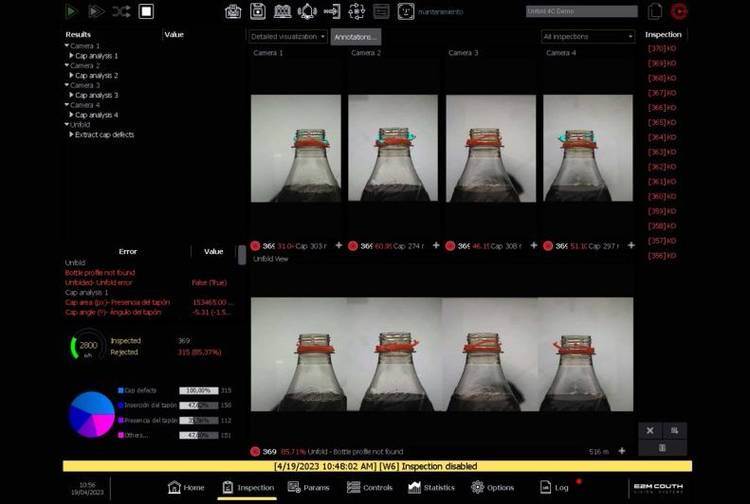The image size is (750, 504).
Task: Click the white stop button
Action: coord(146,12)
